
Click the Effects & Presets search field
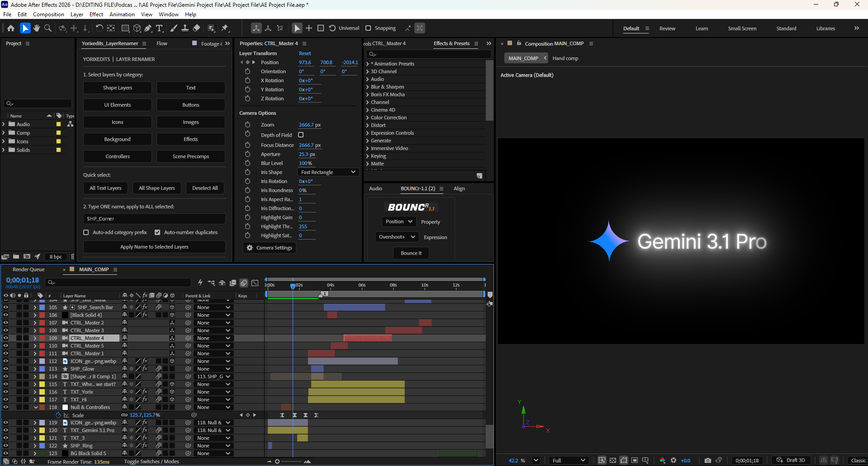point(429,54)
